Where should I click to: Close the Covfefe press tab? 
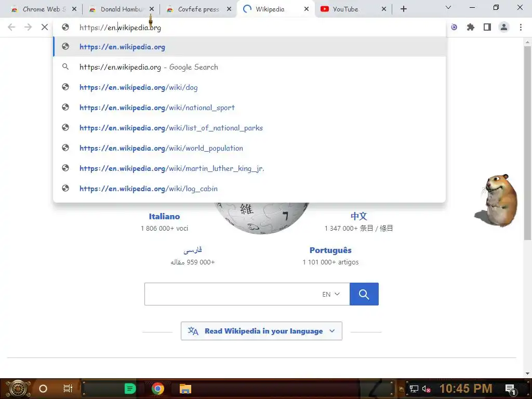click(x=229, y=9)
